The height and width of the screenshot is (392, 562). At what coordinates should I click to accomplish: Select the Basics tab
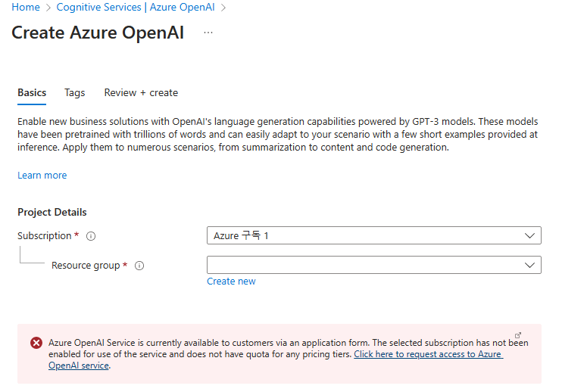click(32, 93)
